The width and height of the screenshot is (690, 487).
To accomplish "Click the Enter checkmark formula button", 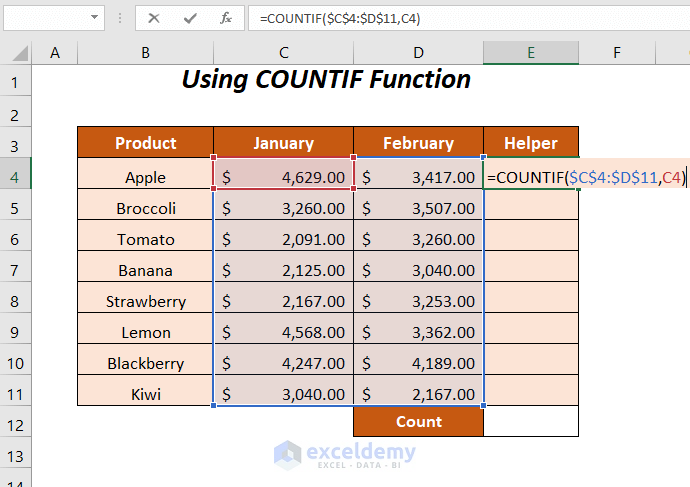I will [190, 18].
